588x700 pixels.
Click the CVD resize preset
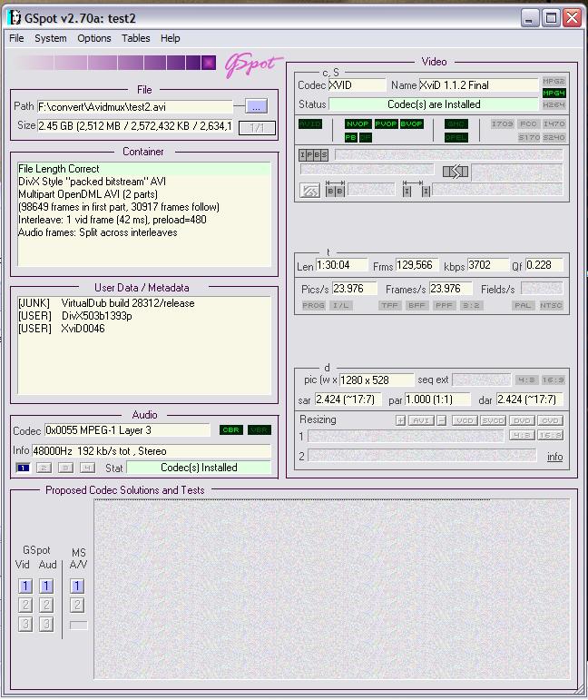coord(551,420)
